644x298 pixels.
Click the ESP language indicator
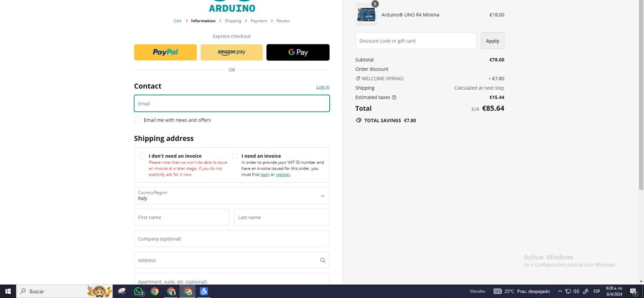coord(597,291)
